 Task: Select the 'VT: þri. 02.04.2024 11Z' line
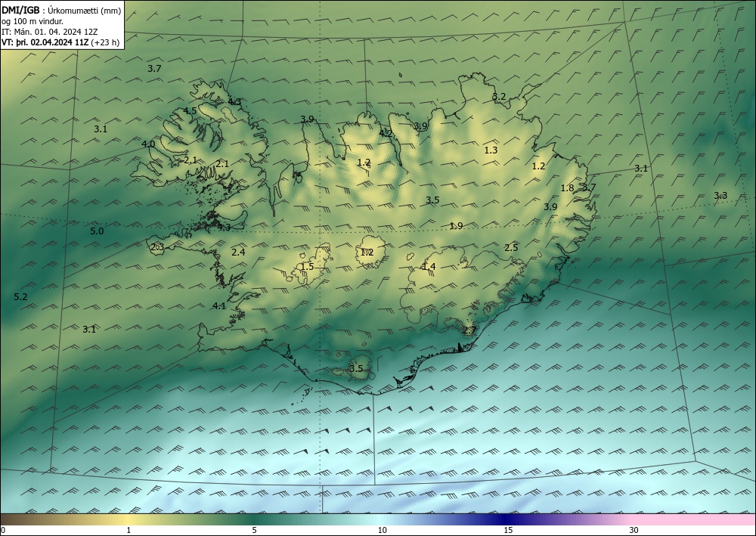(45, 42)
